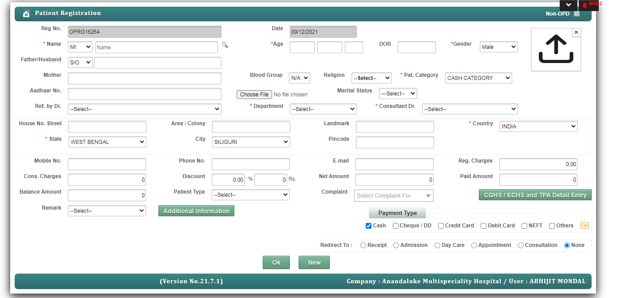Open the Pat. Category dropdown
The image size is (644, 298).
478,78
